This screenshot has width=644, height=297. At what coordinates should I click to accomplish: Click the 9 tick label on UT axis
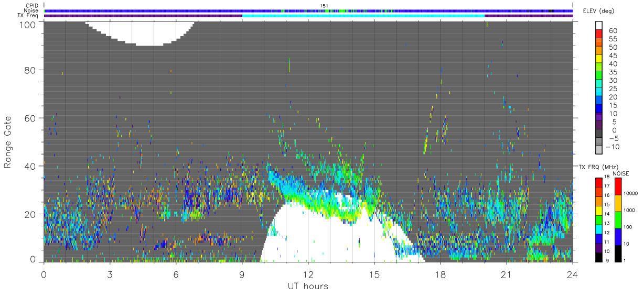click(x=242, y=274)
